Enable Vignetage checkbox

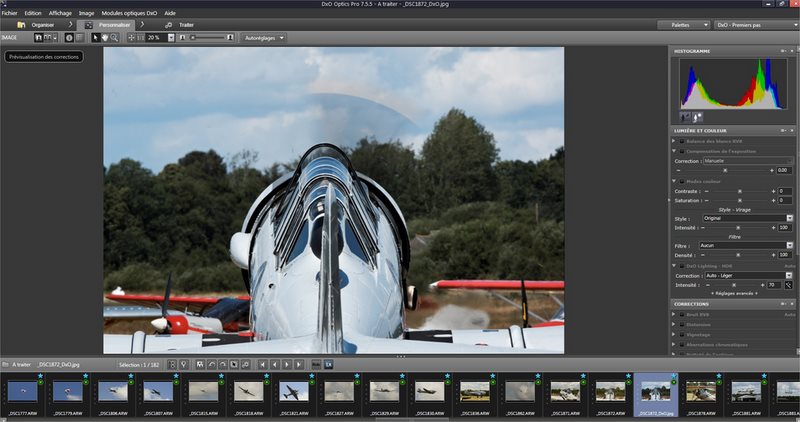(682, 335)
